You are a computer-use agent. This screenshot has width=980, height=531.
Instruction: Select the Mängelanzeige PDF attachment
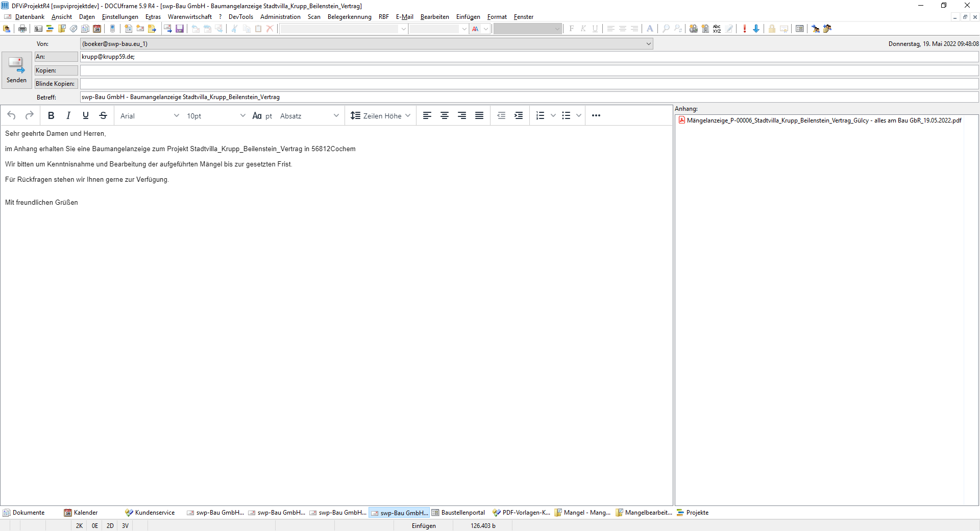(x=820, y=120)
